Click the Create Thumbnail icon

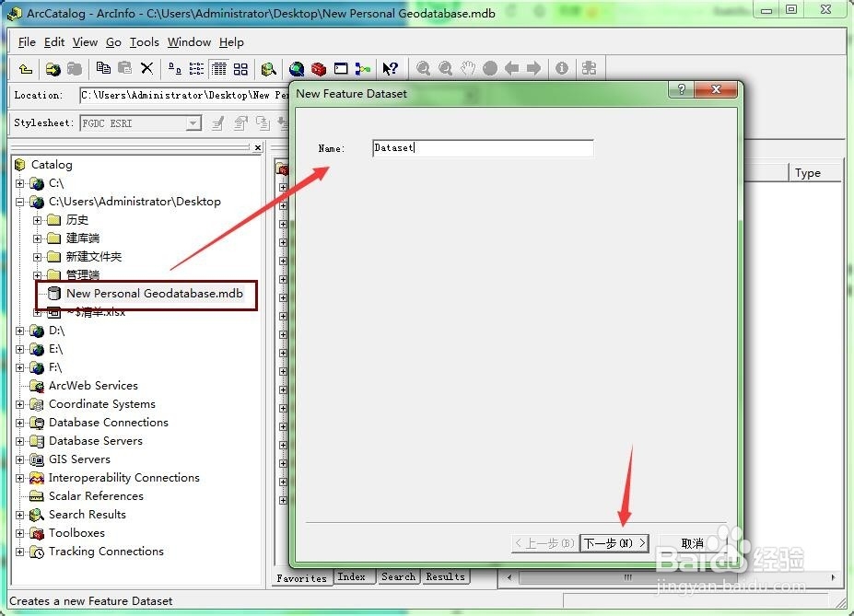coord(589,68)
